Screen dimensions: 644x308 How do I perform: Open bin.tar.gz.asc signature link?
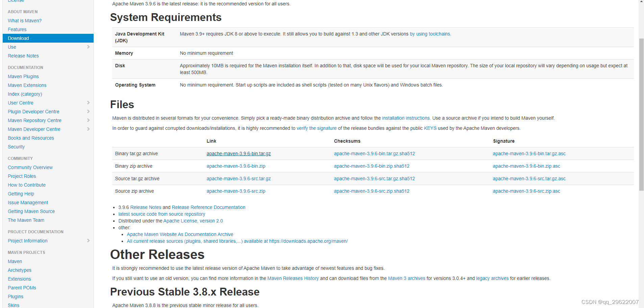(x=529, y=153)
